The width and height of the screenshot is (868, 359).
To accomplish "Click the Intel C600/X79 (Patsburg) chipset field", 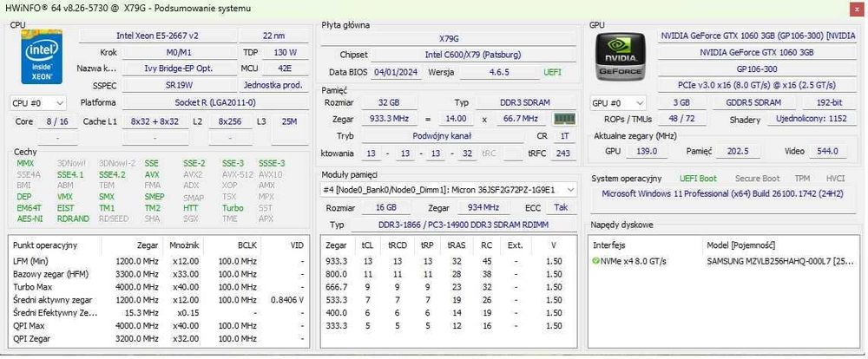I will (473, 55).
